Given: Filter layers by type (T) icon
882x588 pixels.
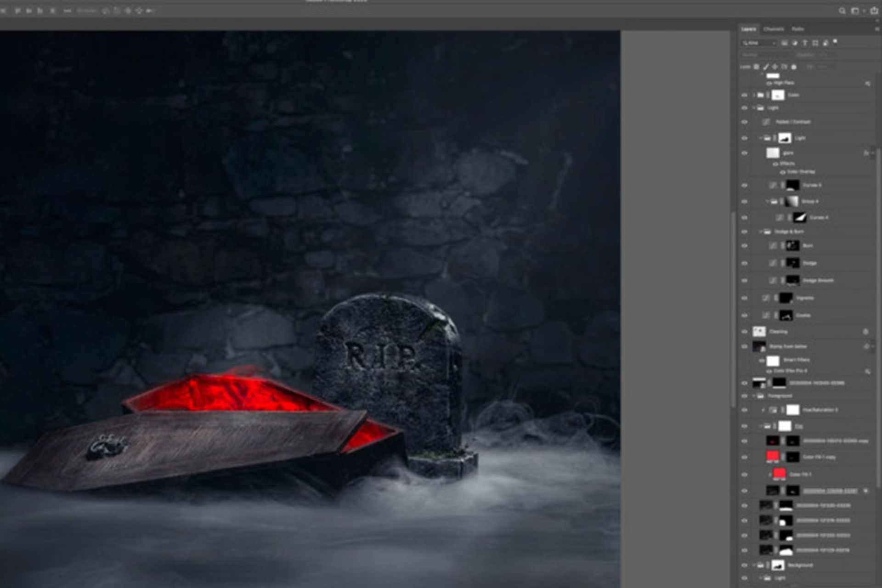Looking at the screenshot, I should pyautogui.click(x=804, y=43).
